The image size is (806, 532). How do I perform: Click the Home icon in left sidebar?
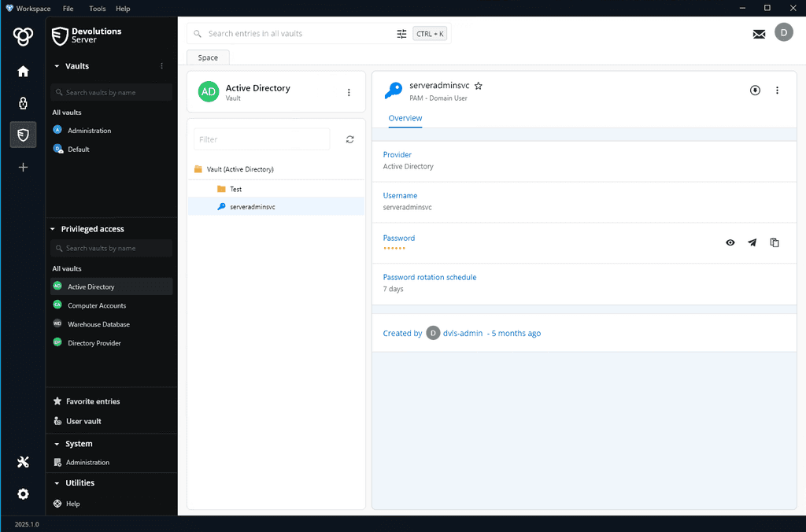23,72
